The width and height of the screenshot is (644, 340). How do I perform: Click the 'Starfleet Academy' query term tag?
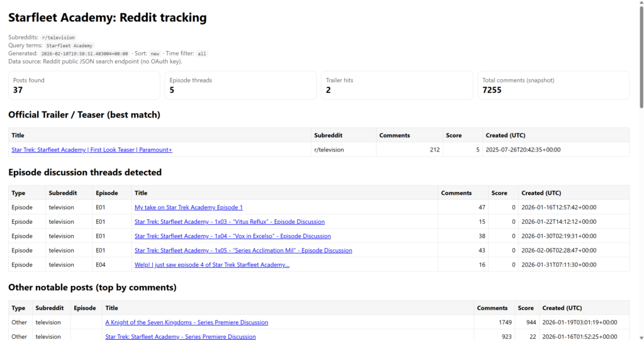click(69, 46)
